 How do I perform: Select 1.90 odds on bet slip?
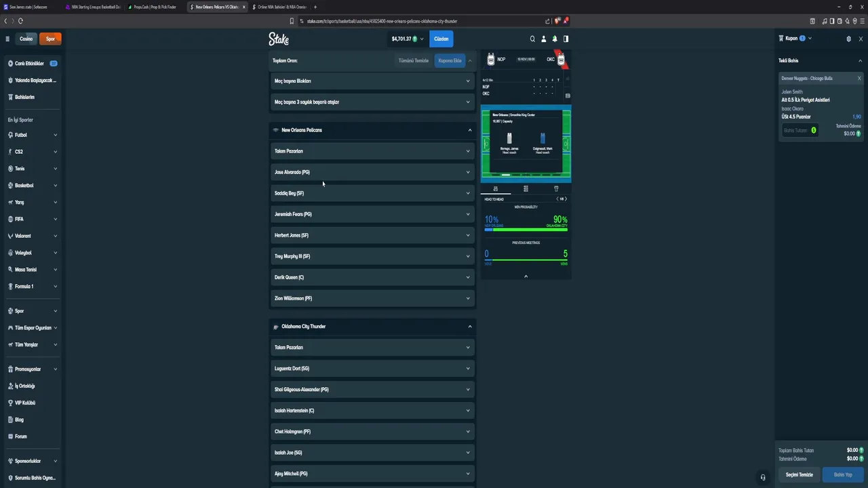(x=856, y=117)
